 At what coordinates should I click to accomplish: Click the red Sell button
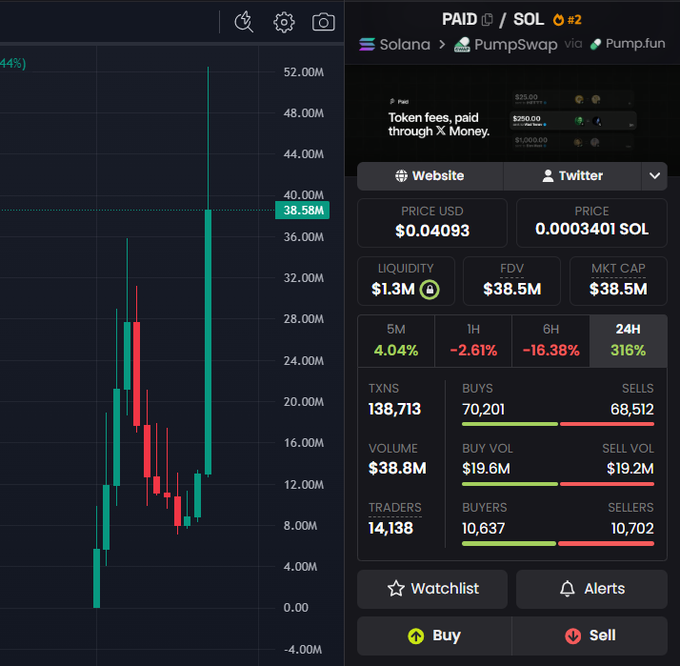click(590, 636)
